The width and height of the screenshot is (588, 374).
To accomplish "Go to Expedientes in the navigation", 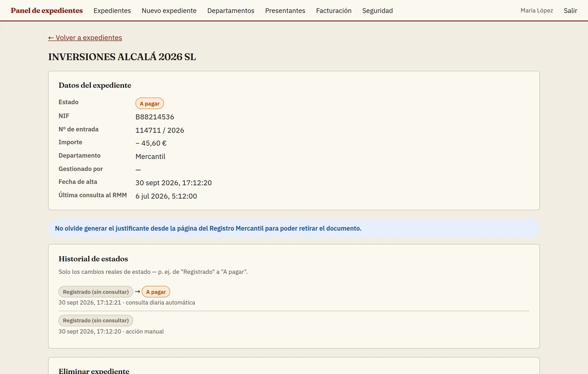I will point(112,11).
